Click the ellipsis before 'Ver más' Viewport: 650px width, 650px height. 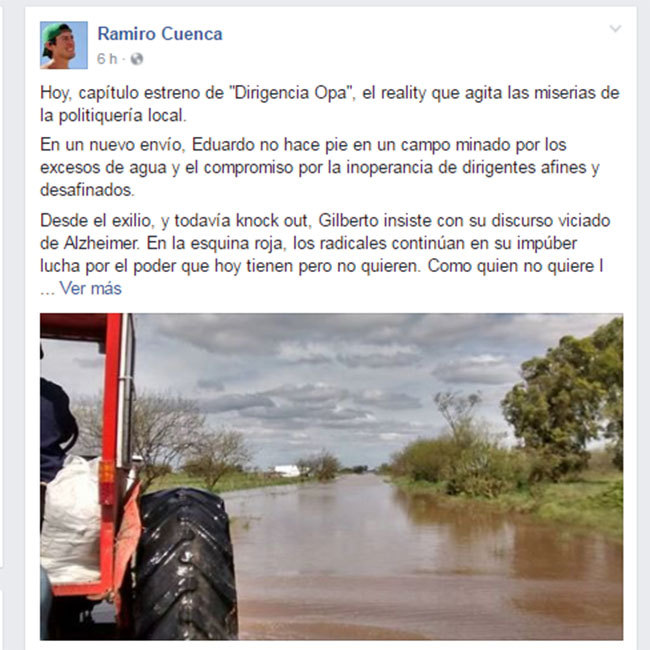(x=47, y=289)
